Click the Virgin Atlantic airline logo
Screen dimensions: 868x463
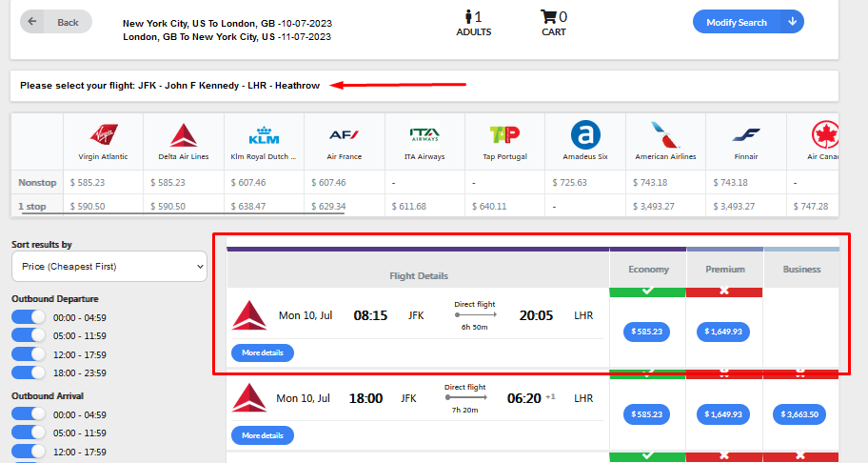[104, 134]
